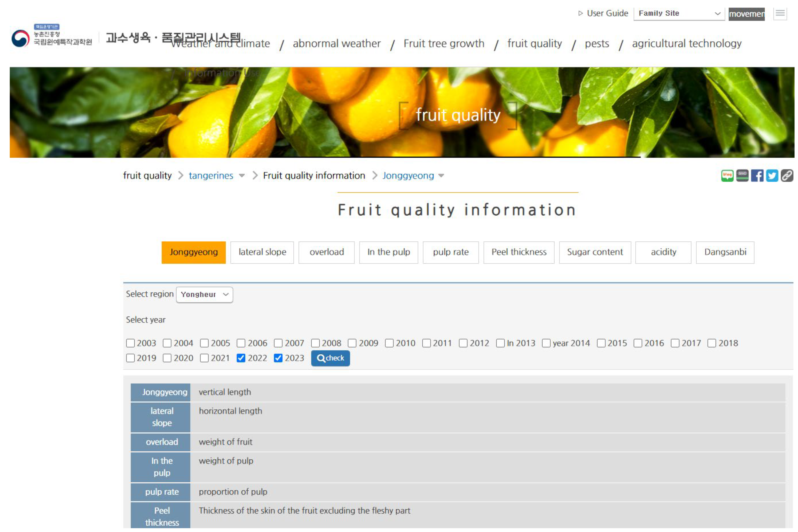Screen dimensions: 798x532
Task: Toggle the 2010 year checkbox
Action: point(389,343)
